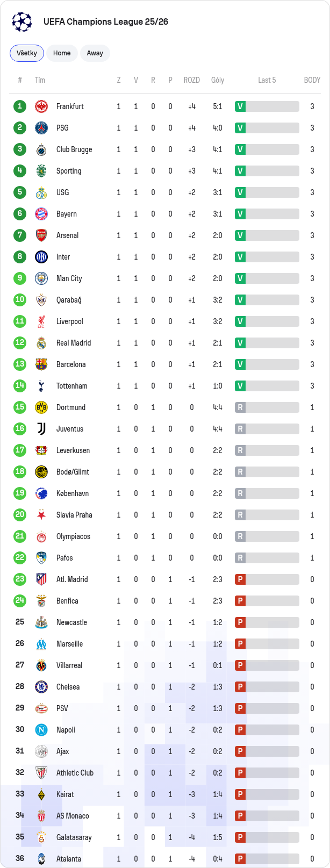Open the Frankfurt club crest

point(41,106)
